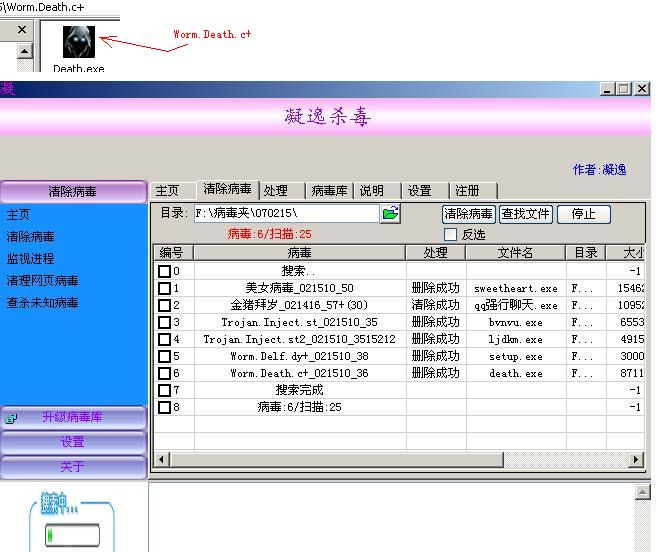Open 监视进程 in the sidebar
The width and height of the screenshot is (664, 552).
pyautogui.click(x=30, y=259)
